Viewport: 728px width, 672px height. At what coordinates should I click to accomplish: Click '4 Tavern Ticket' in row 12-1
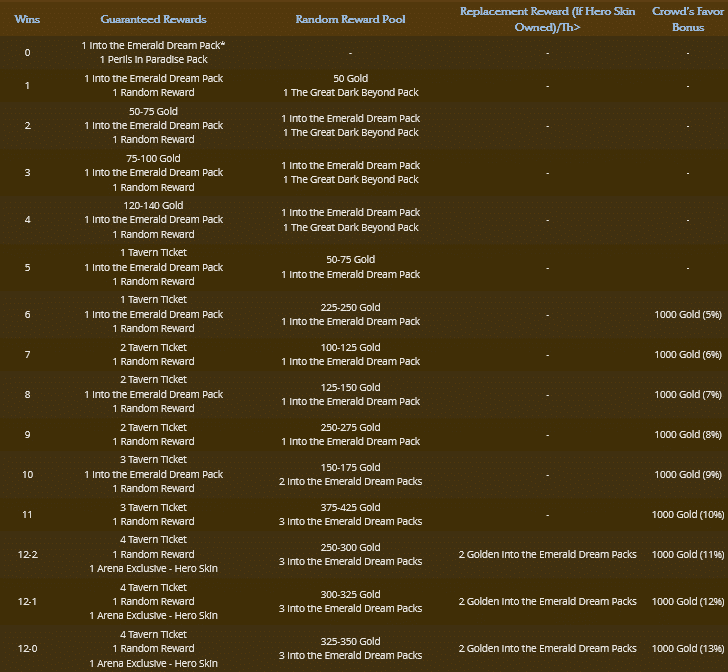click(153, 587)
